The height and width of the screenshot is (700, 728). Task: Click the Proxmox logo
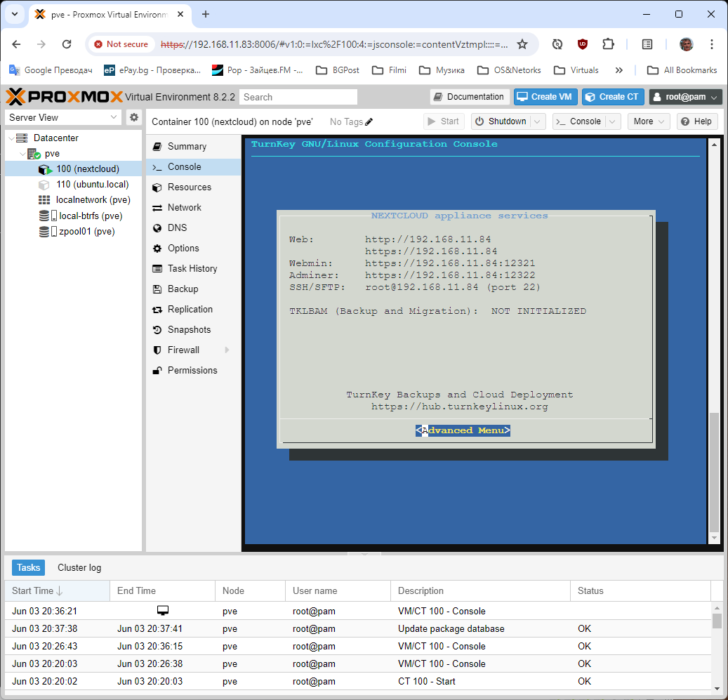(64, 97)
